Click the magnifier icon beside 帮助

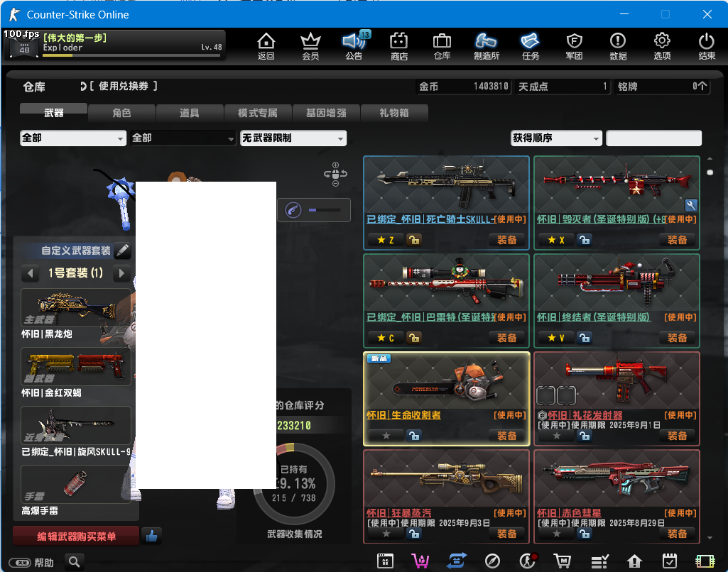pyautogui.click(x=75, y=562)
